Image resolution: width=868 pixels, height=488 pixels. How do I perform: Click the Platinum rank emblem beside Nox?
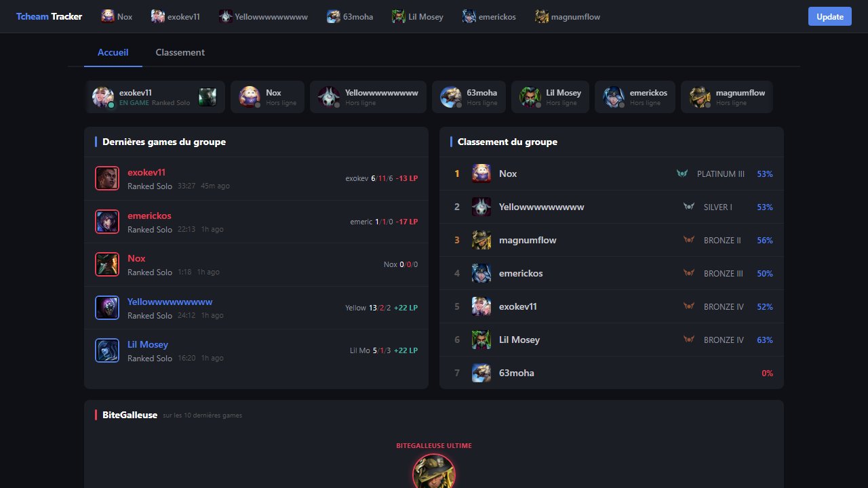click(x=682, y=174)
